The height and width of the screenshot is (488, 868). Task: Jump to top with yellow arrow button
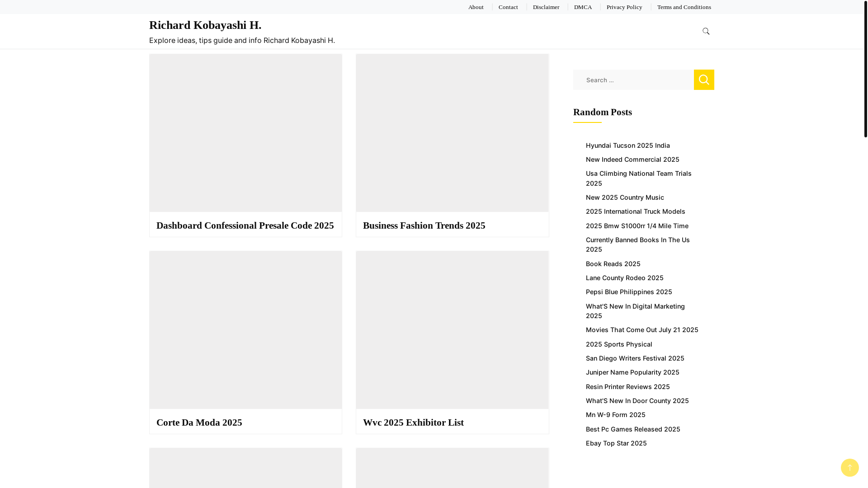click(x=849, y=468)
